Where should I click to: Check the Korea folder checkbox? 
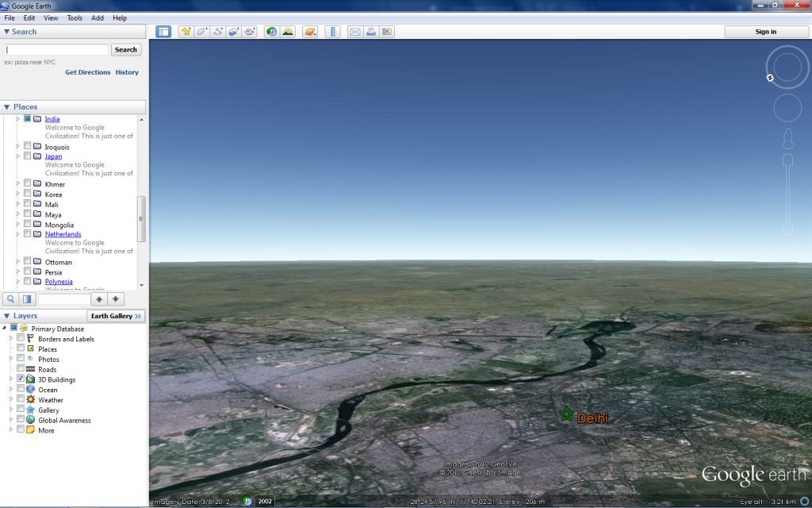[x=28, y=194]
